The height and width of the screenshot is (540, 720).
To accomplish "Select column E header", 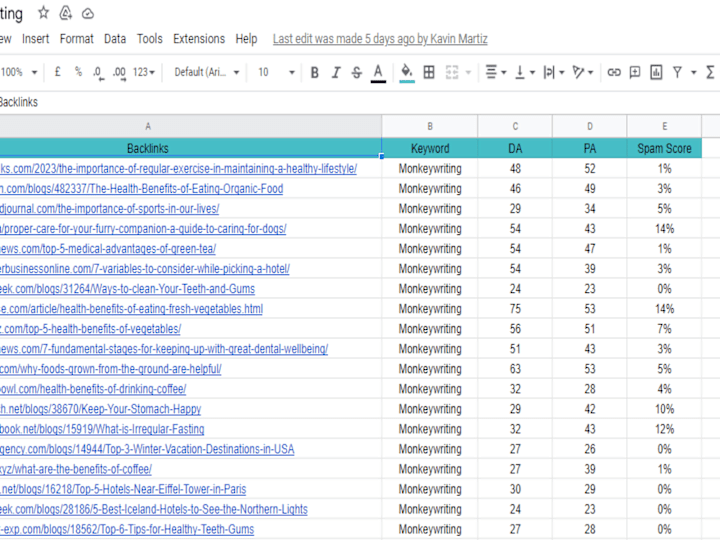I will point(664,126).
